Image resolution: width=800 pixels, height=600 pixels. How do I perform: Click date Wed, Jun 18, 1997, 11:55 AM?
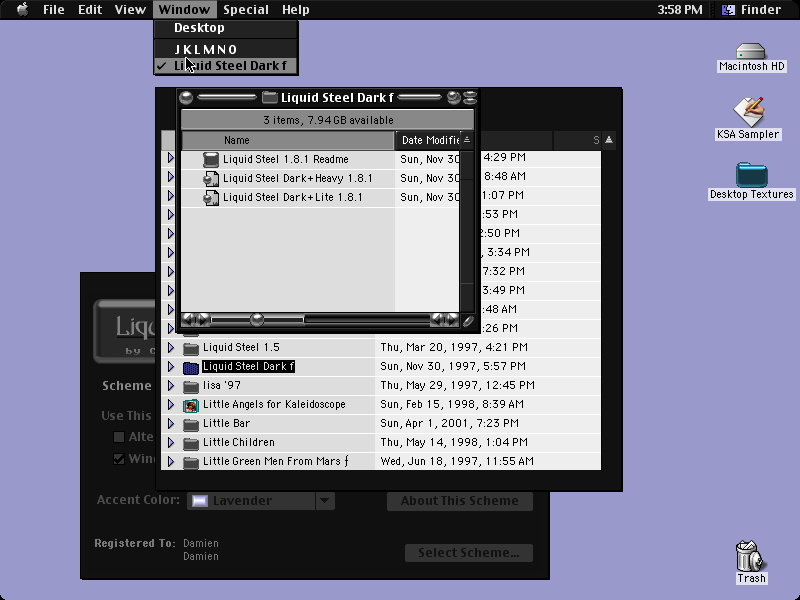[x=457, y=461]
